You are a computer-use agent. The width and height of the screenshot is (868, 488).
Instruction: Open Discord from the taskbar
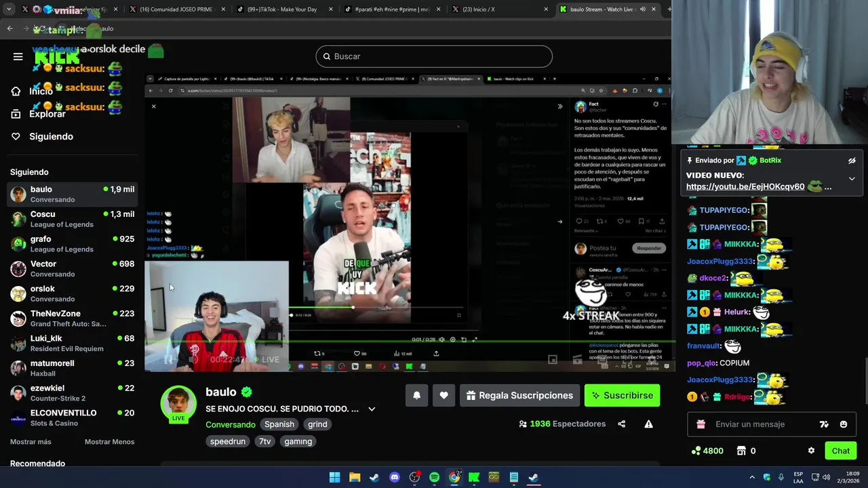click(395, 477)
